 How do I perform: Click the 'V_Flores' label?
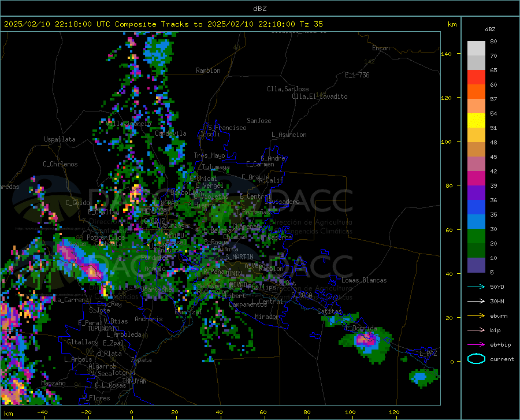tap(96, 398)
